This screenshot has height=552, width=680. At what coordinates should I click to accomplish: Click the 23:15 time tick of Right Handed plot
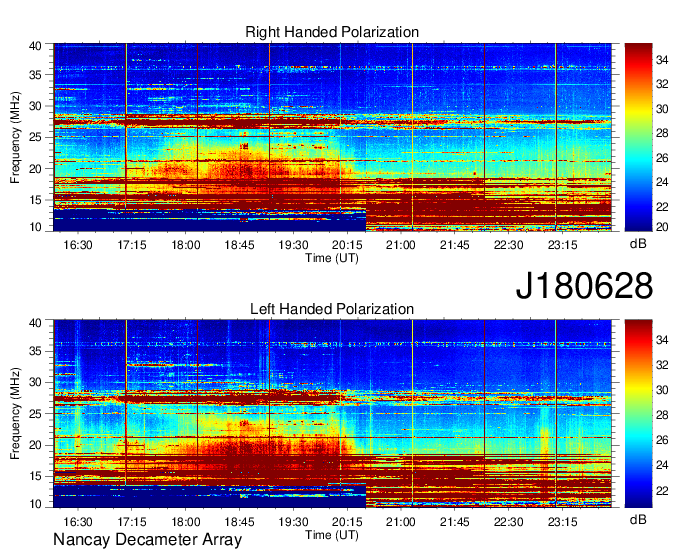(562, 245)
